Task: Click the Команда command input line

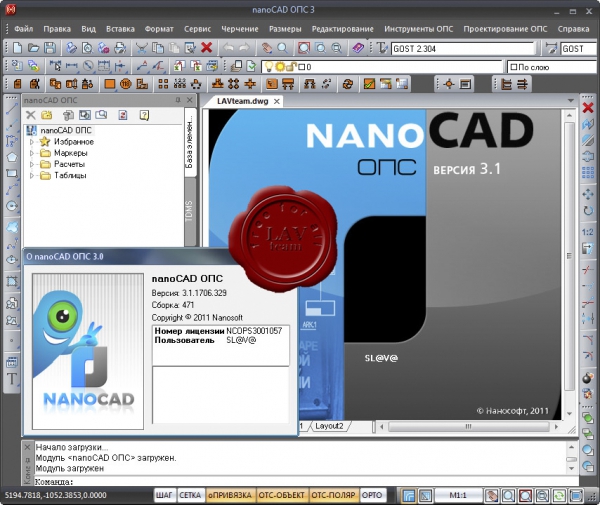Action: click(x=306, y=482)
